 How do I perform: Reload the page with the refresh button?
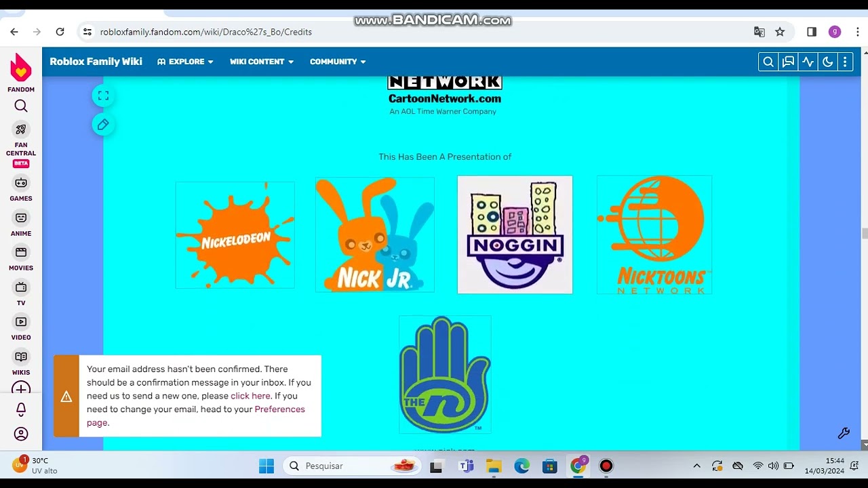coord(60,32)
